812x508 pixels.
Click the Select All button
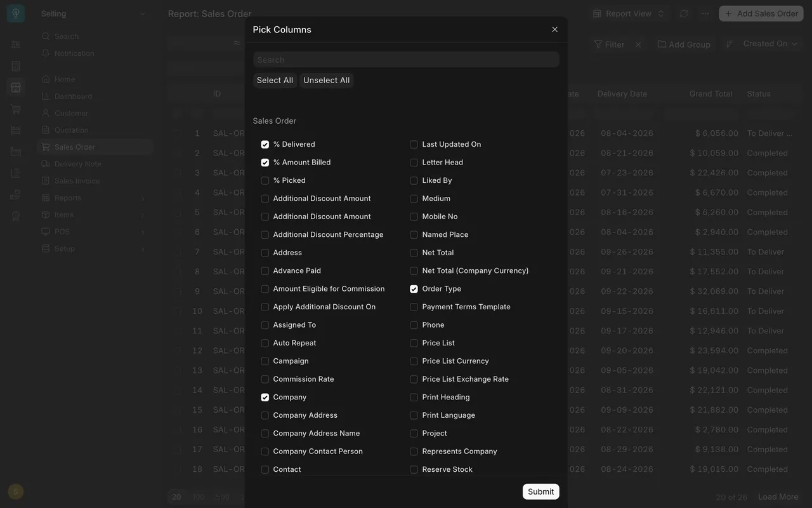275,80
